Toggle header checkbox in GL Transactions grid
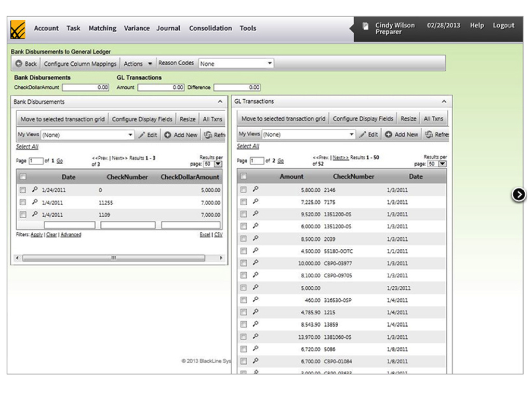The height and width of the screenshot is (399, 532). click(x=244, y=176)
